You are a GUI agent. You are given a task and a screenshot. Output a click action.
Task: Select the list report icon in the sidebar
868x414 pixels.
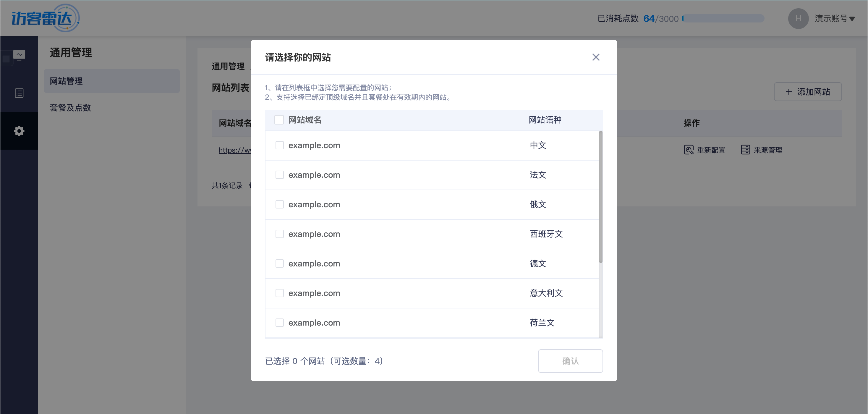[19, 93]
